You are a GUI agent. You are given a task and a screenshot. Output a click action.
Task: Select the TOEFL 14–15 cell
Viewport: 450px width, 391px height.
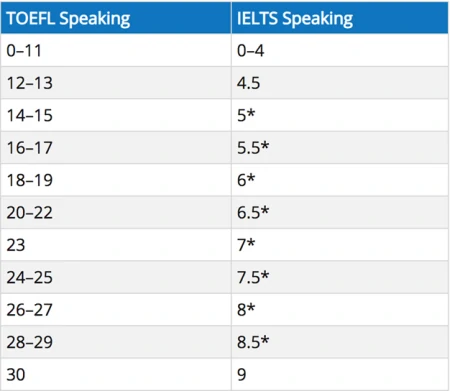(x=116, y=115)
